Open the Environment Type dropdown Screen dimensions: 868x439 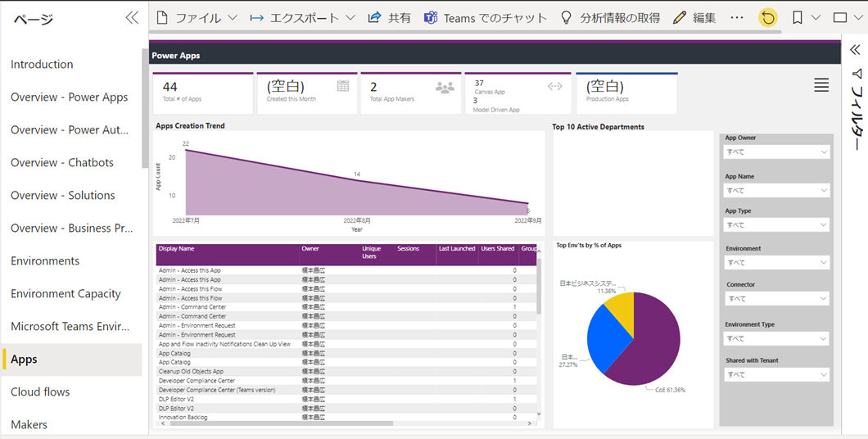coord(776,338)
